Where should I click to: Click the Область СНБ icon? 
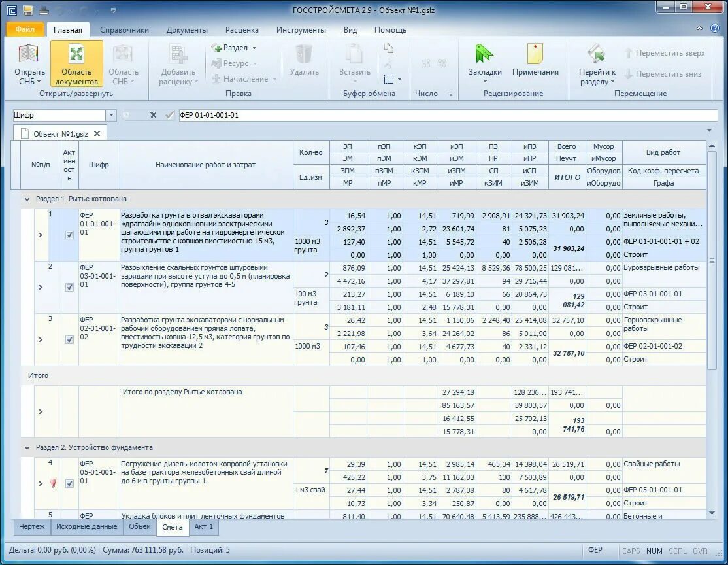click(x=123, y=54)
